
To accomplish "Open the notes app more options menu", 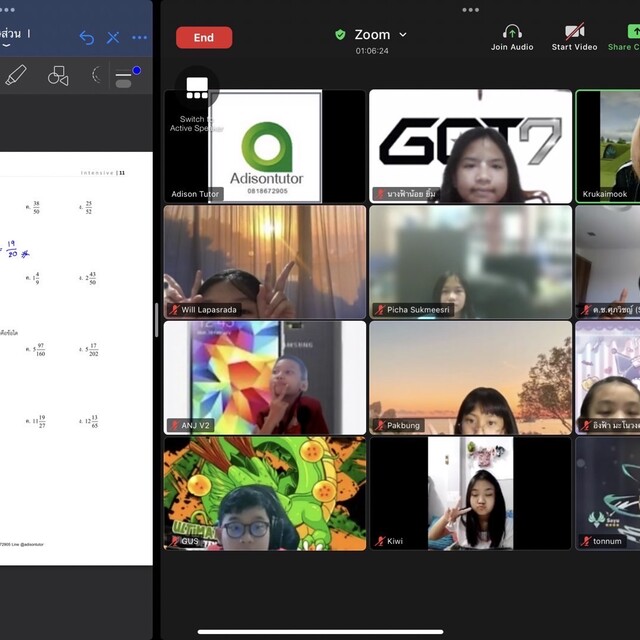I will click(x=139, y=38).
